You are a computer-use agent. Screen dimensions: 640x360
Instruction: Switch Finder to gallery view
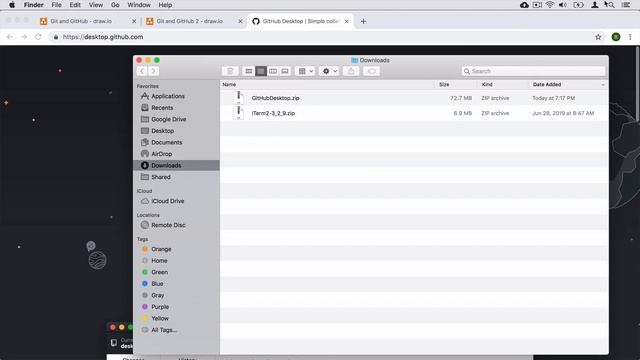pos(285,71)
